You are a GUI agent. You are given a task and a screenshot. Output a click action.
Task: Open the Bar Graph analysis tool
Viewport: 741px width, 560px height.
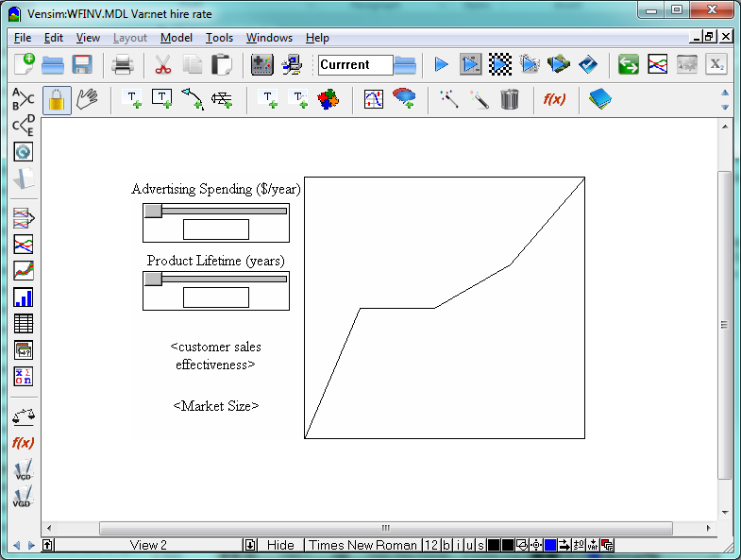24,297
